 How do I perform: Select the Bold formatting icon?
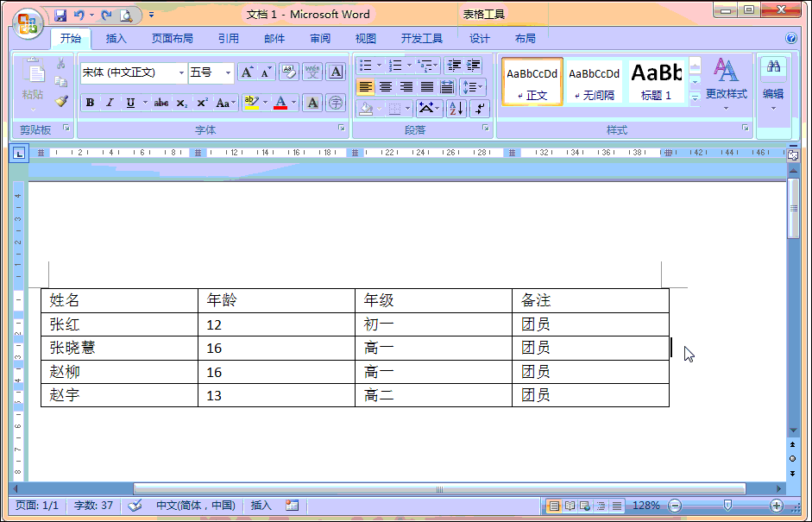tap(90, 102)
